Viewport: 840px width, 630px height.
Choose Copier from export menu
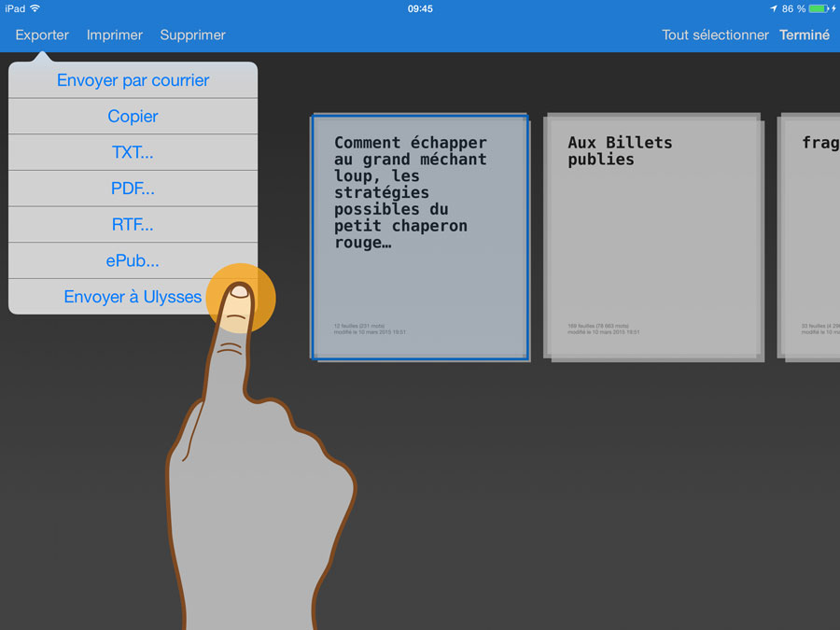pyautogui.click(x=133, y=117)
